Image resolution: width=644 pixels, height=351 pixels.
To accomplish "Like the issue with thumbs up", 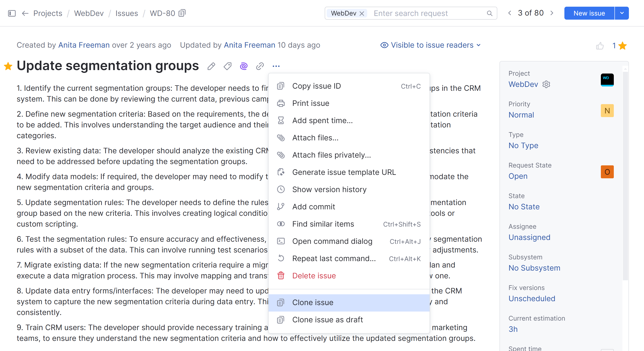I will click(x=600, y=46).
